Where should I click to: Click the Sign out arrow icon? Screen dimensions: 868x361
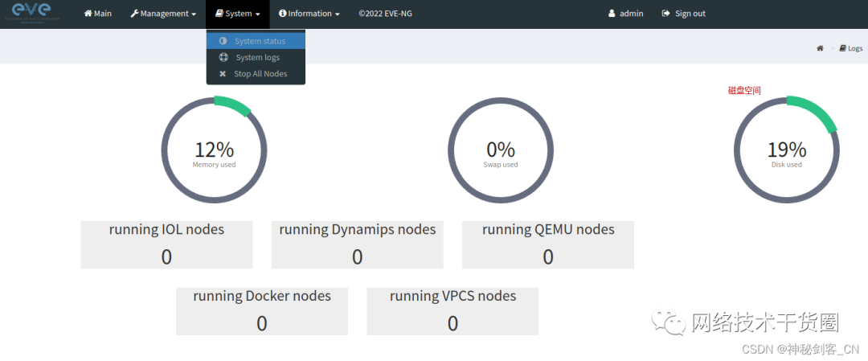point(665,14)
